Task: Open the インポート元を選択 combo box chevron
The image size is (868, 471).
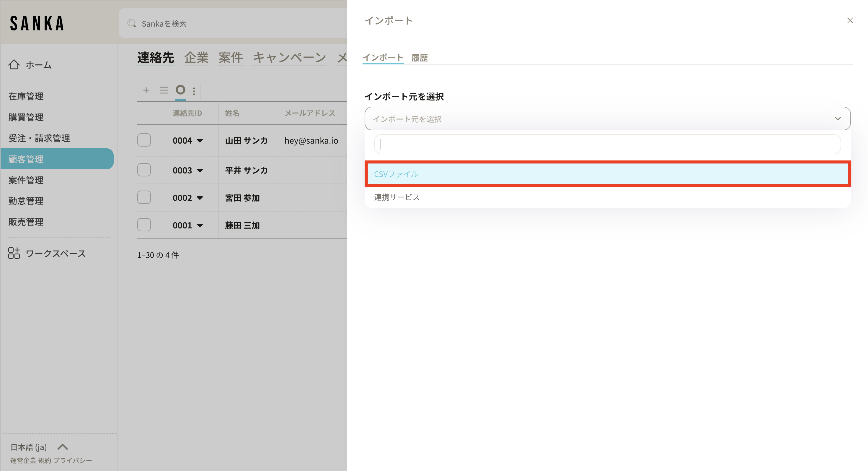Action: pyautogui.click(x=838, y=118)
